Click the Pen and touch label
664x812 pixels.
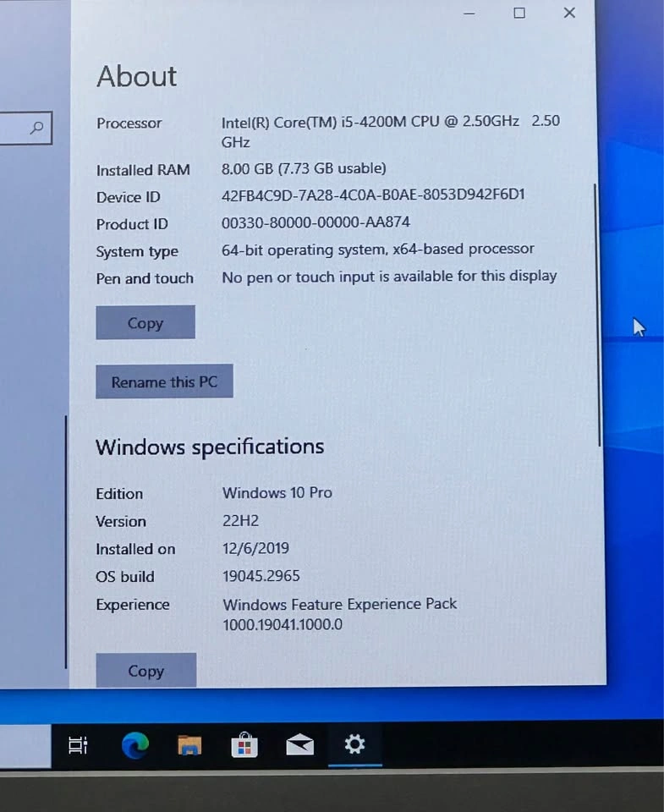145,278
